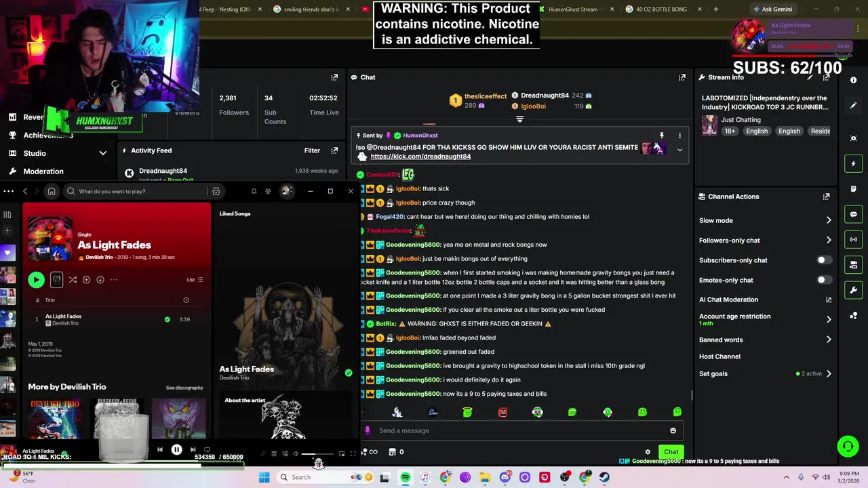
Task: Toggle chat bubble panel in right sidebar
Action: 853,214
